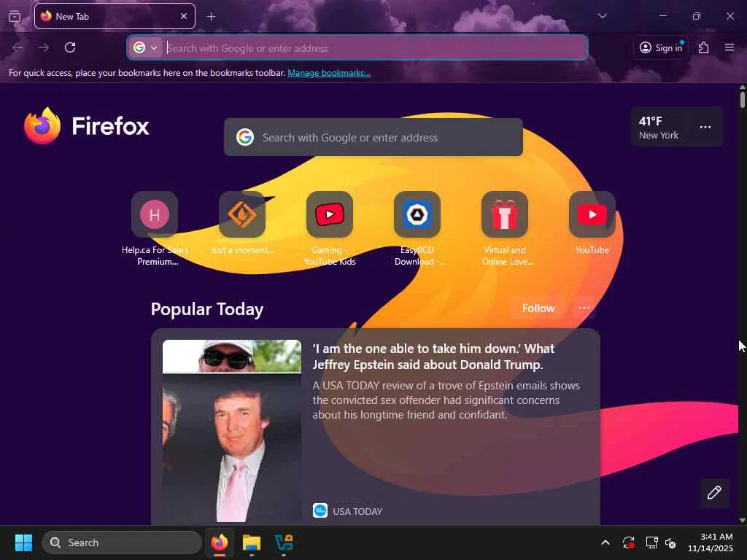The image size is (747, 560).
Task: Open the EasyBCD Download shortcut tile
Action: coord(417,214)
